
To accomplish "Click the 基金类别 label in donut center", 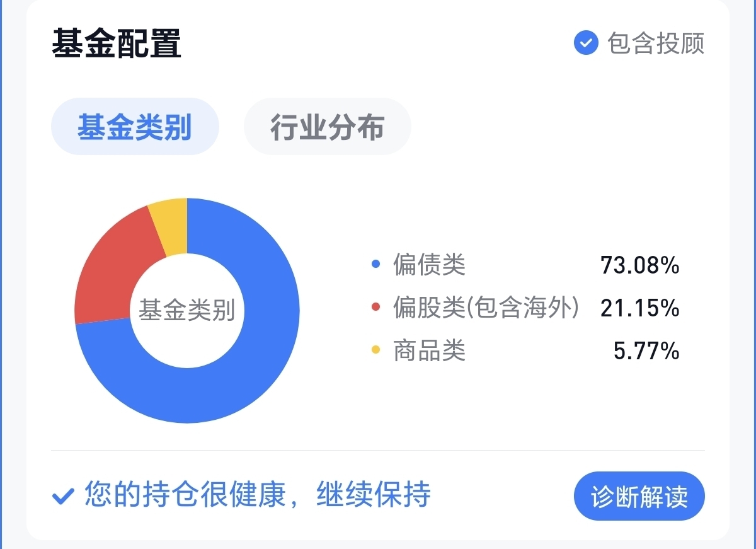I will click(x=187, y=310).
